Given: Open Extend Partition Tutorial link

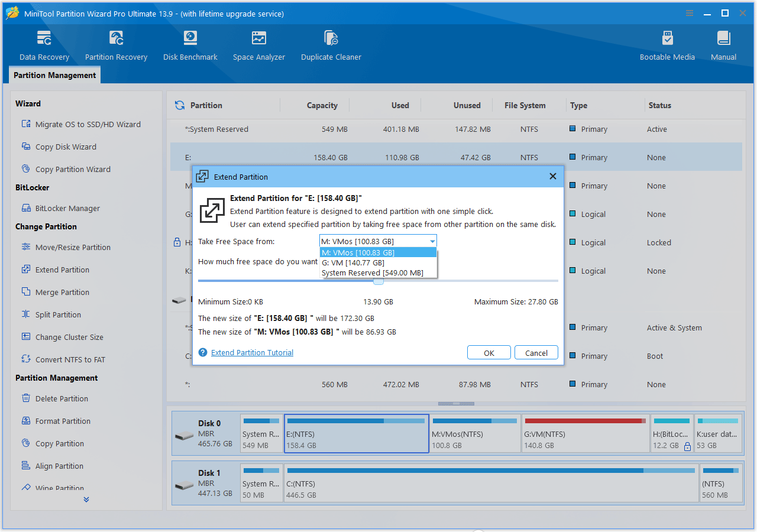Looking at the screenshot, I should tap(253, 352).
